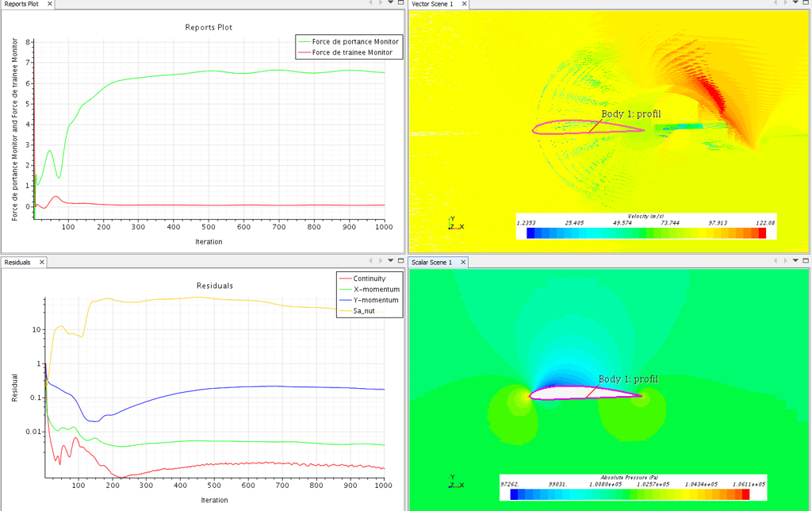Open tab list dropdown of Vector Scene panel
812x511 pixels.
tap(795, 2)
